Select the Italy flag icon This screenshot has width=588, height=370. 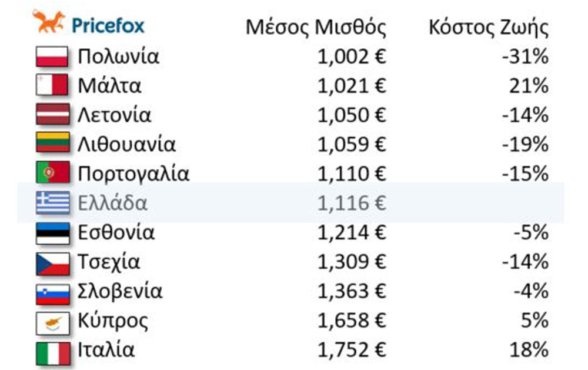[53, 351]
